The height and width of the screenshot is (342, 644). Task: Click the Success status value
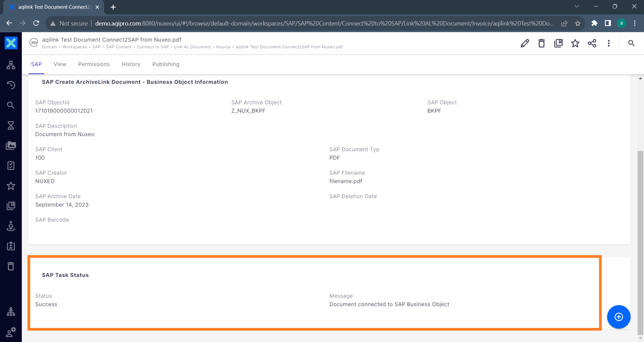46,304
